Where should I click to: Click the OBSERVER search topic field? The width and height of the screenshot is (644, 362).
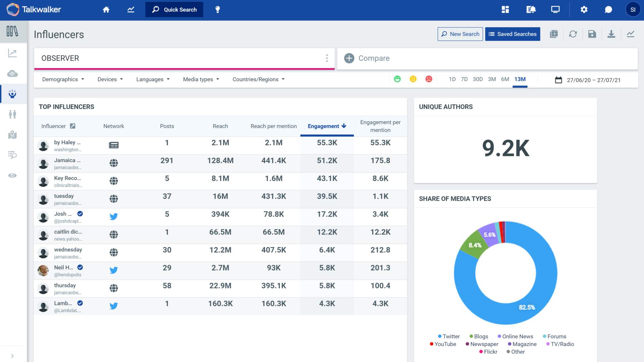coord(184,58)
